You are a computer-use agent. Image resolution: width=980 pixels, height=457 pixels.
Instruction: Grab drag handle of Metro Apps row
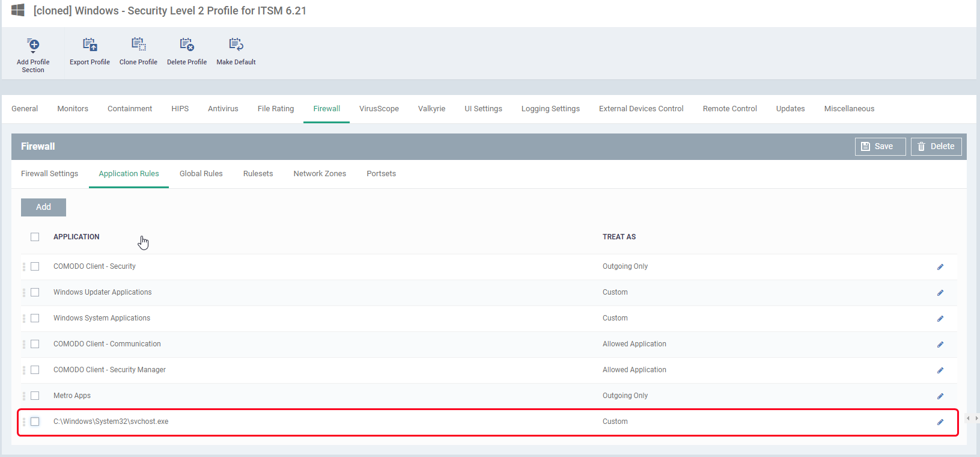24,396
